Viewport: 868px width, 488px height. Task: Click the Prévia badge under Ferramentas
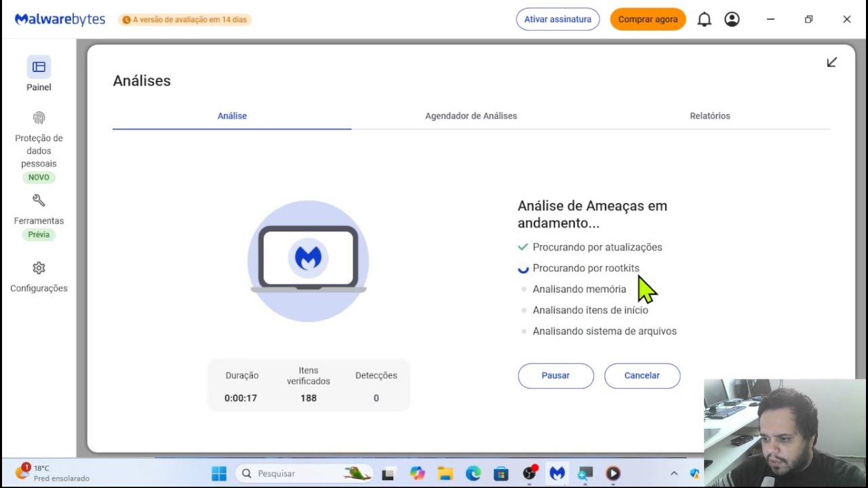(39, 235)
